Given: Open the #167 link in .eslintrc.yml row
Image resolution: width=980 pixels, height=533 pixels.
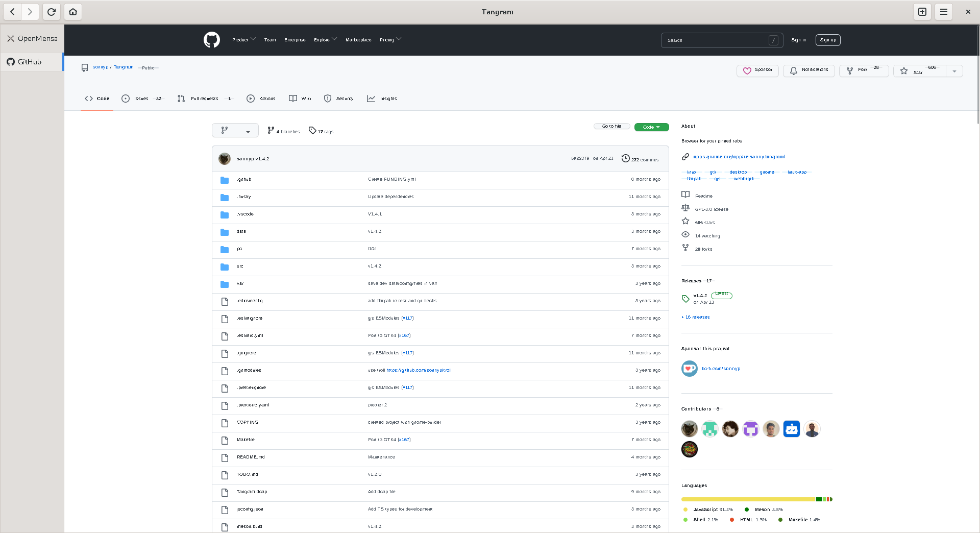Looking at the screenshot, I should click(404, 335).
